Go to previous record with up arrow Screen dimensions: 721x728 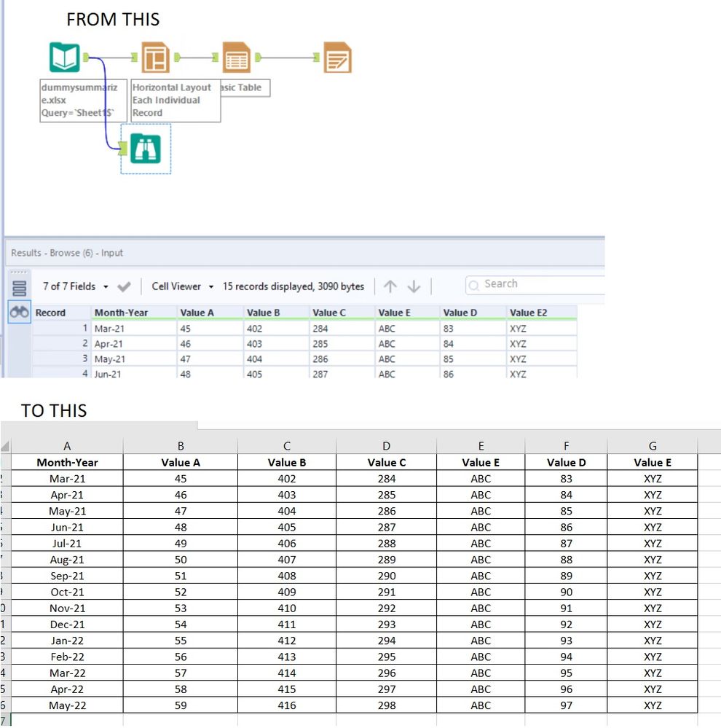[x=390, y=286]
